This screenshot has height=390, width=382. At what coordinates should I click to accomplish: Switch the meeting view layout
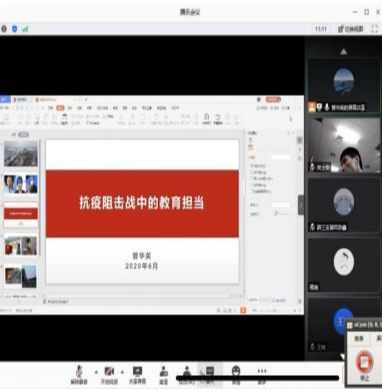[350, 29]
